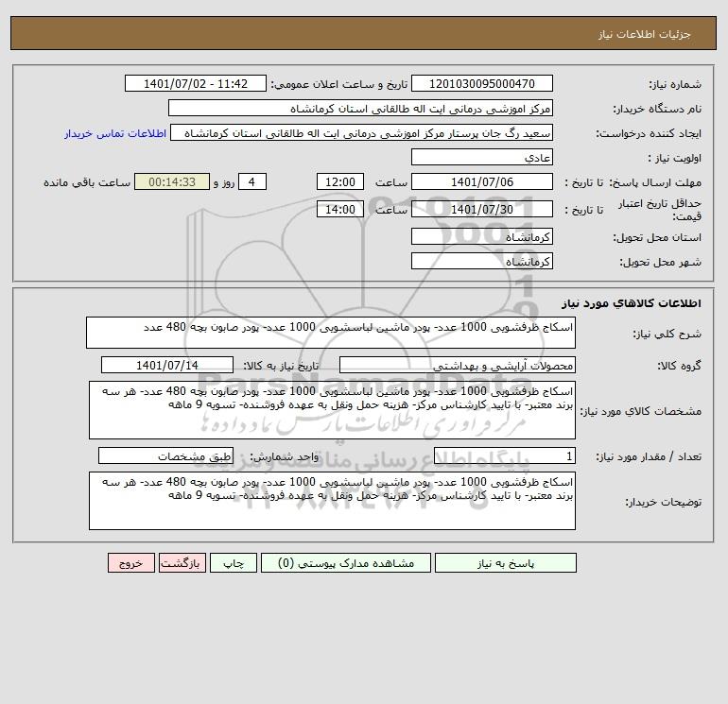Click the 'چاپ' print button

(x=234, y=563)
